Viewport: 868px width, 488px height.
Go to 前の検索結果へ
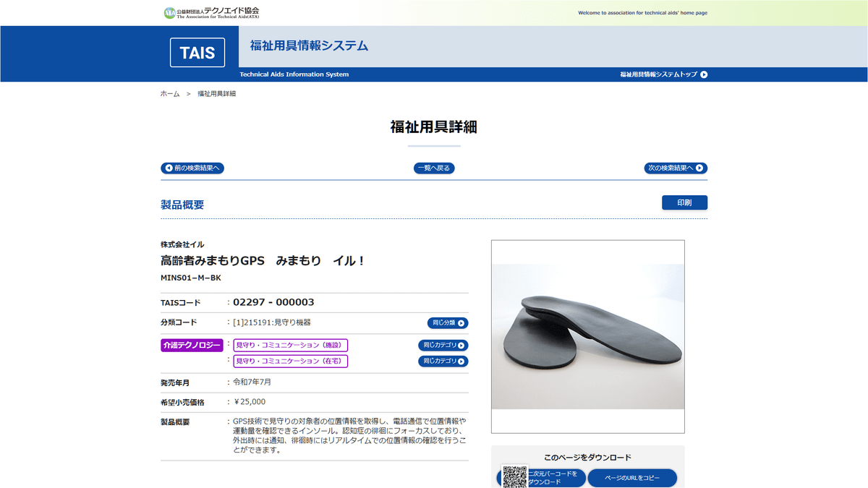[x=192, y=168]
